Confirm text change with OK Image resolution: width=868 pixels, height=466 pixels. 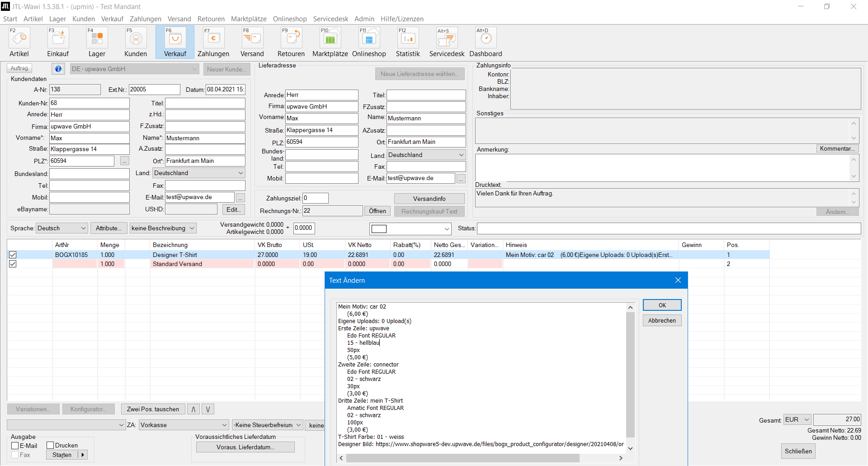[662, 305]
